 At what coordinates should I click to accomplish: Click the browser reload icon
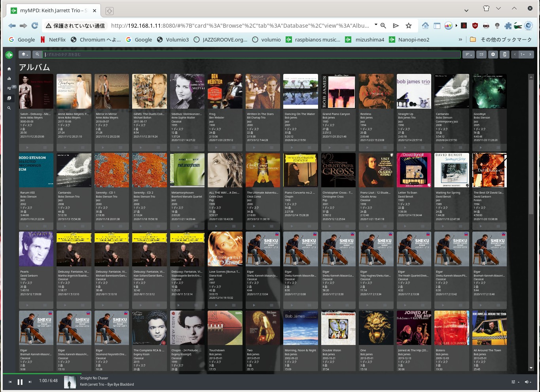tap(35, 26)
